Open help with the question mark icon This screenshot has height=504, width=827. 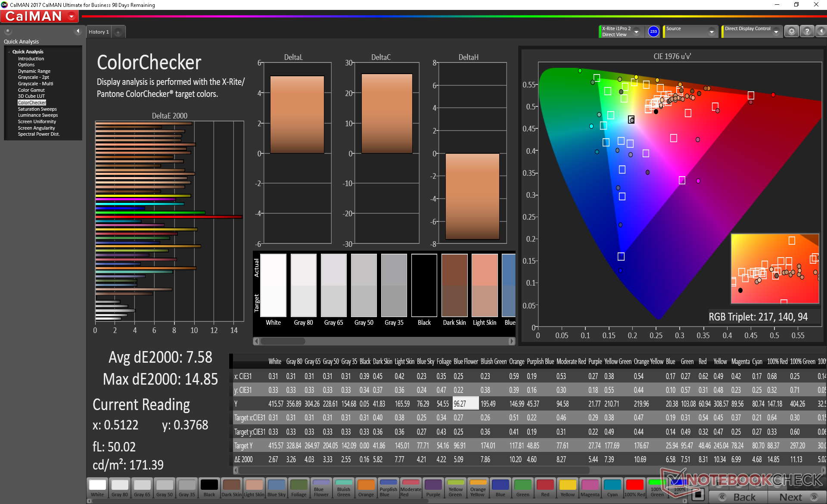pos(807,31)
